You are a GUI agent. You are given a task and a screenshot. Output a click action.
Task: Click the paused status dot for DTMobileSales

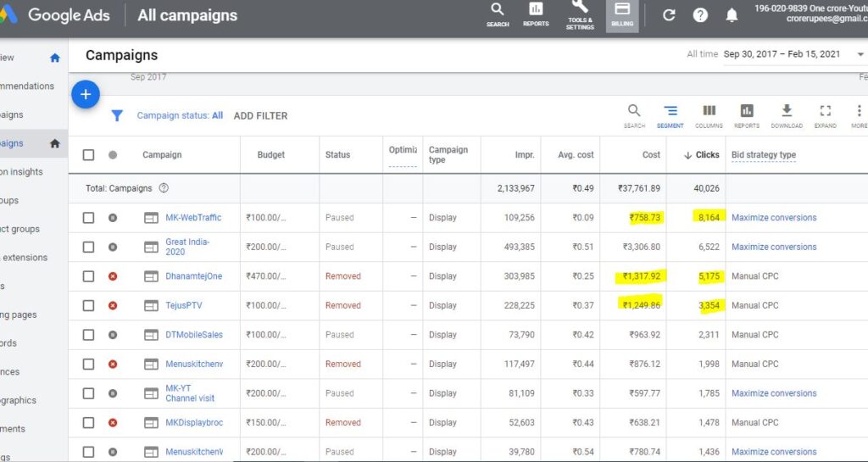(x=113, y=335)
